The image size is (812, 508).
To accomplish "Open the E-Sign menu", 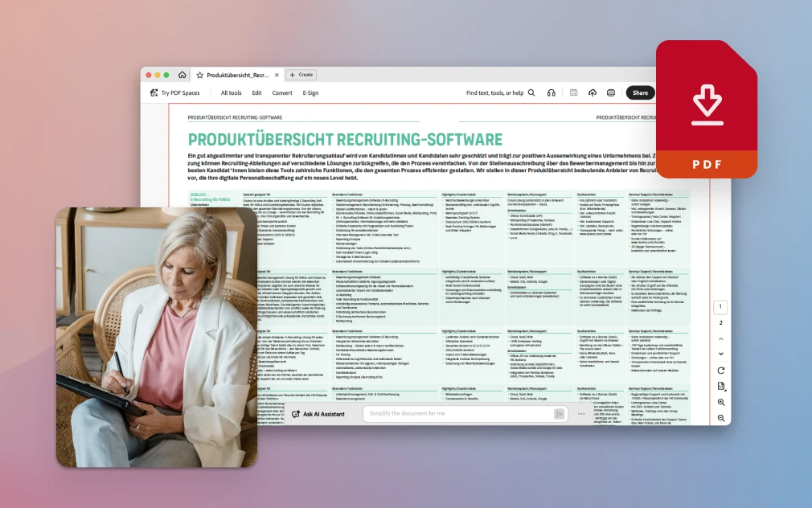I will pos(310,92).
